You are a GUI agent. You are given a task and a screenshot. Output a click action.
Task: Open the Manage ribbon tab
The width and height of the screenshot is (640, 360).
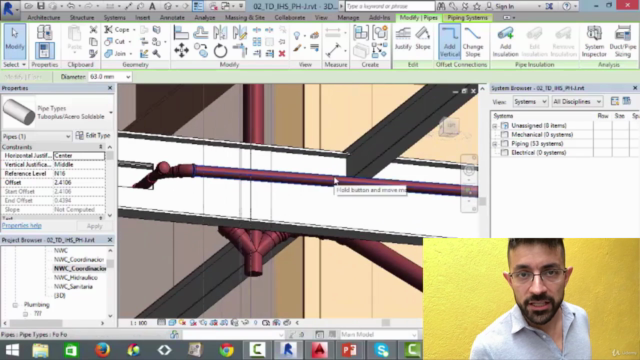(348, 18)
